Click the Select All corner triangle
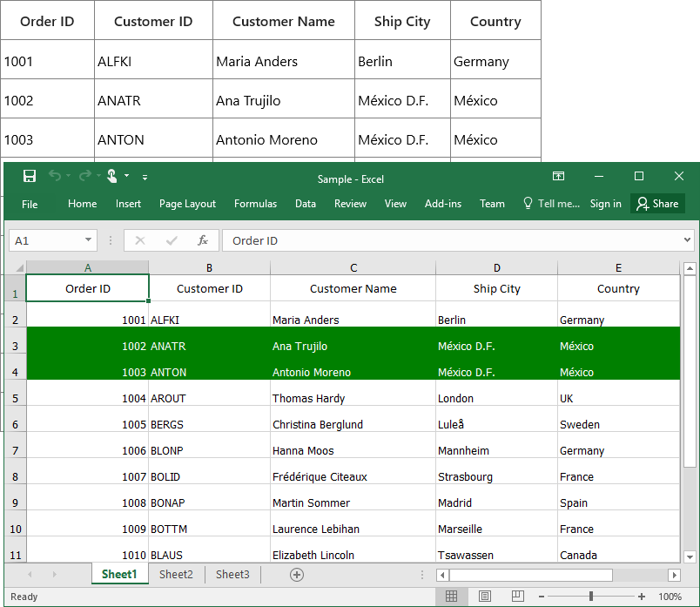Image resolution: width=700 pixels, height=607 pixels. (20, 268)
